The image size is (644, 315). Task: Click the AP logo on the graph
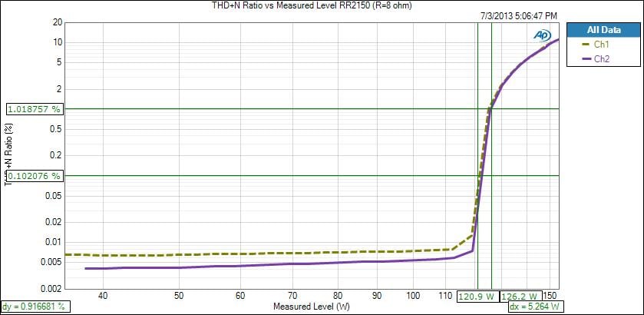coord(543,35)
